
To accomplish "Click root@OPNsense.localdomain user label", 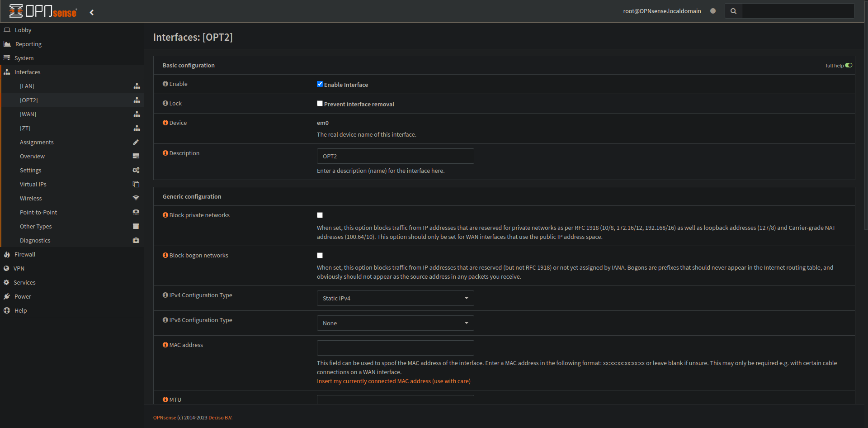I will coord(662,11).
